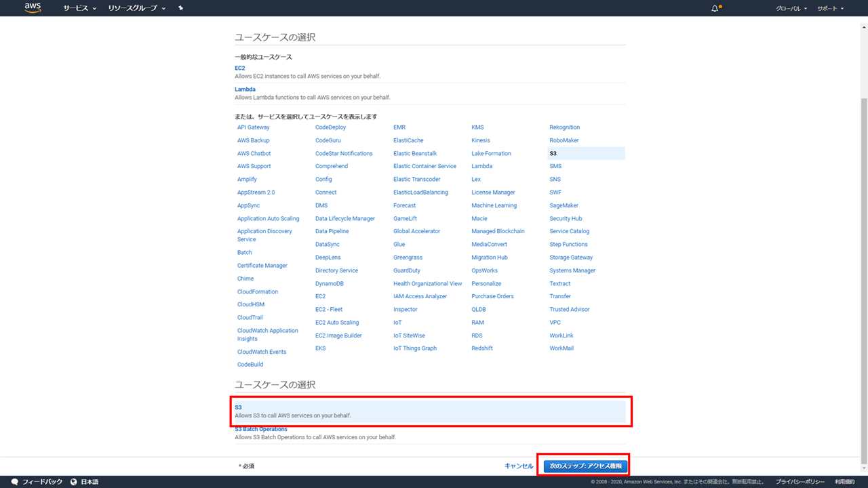The height and width of the screenshot is (488, 868).
Task: Click the キャンセル link
Action: tap(519, 466)
